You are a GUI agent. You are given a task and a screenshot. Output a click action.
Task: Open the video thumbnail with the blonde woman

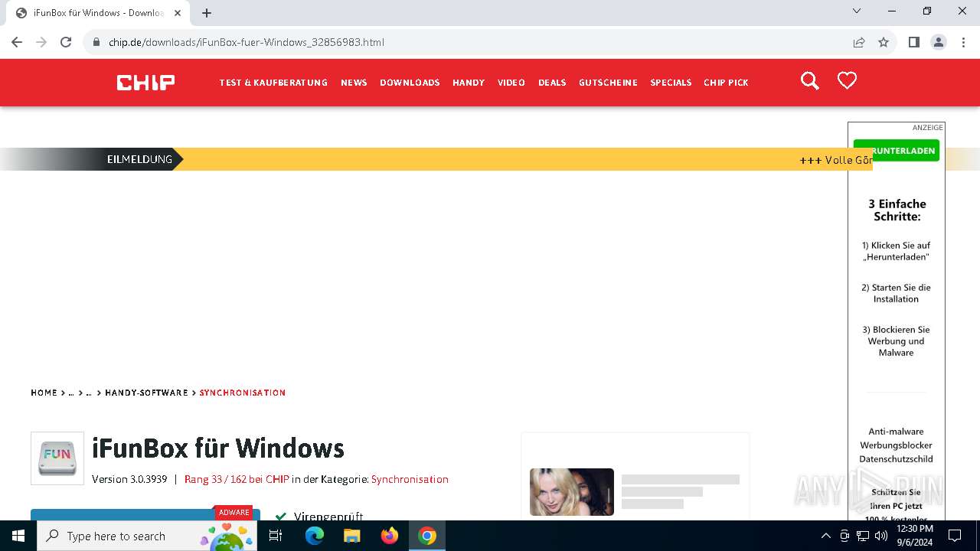click(572, 491)
